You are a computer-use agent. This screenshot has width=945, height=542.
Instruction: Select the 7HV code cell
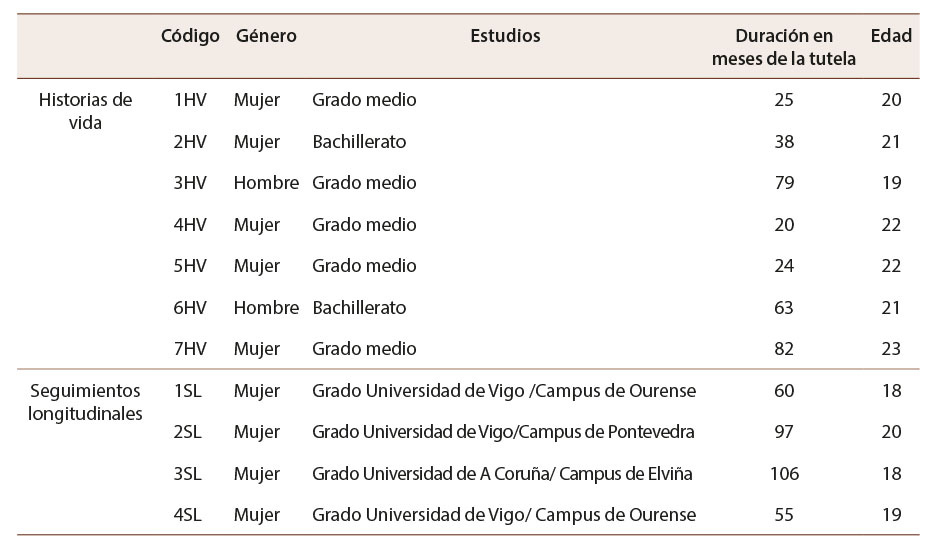tap(189, 349)
